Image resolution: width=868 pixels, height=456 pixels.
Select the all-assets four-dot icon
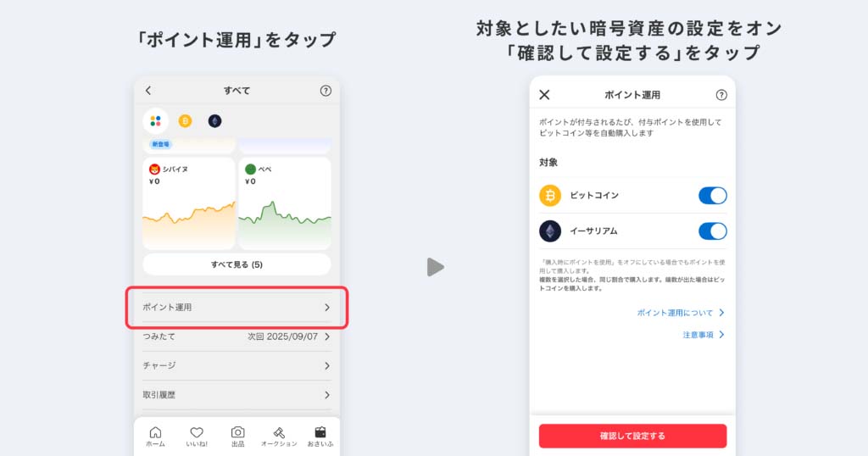pyautogui.click(x=156, y=120)
